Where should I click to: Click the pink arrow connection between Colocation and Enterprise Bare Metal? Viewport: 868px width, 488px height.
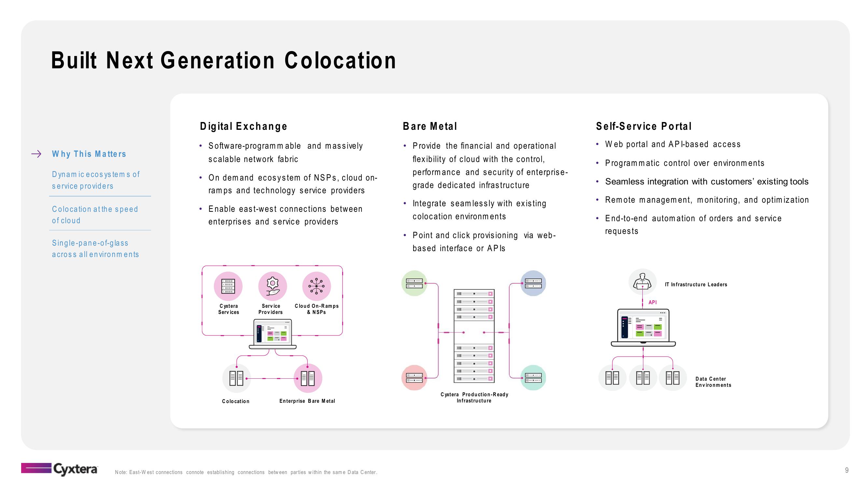click(272, 379)
